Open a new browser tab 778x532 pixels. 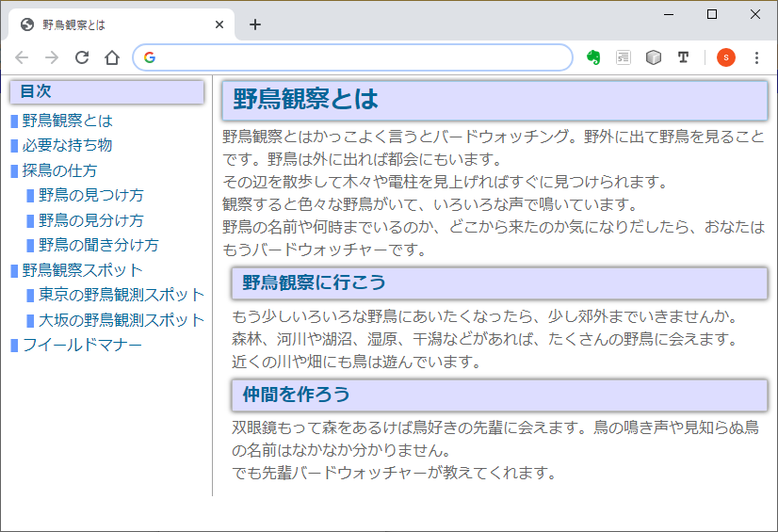pyautogui.click(x=255, y=24)
